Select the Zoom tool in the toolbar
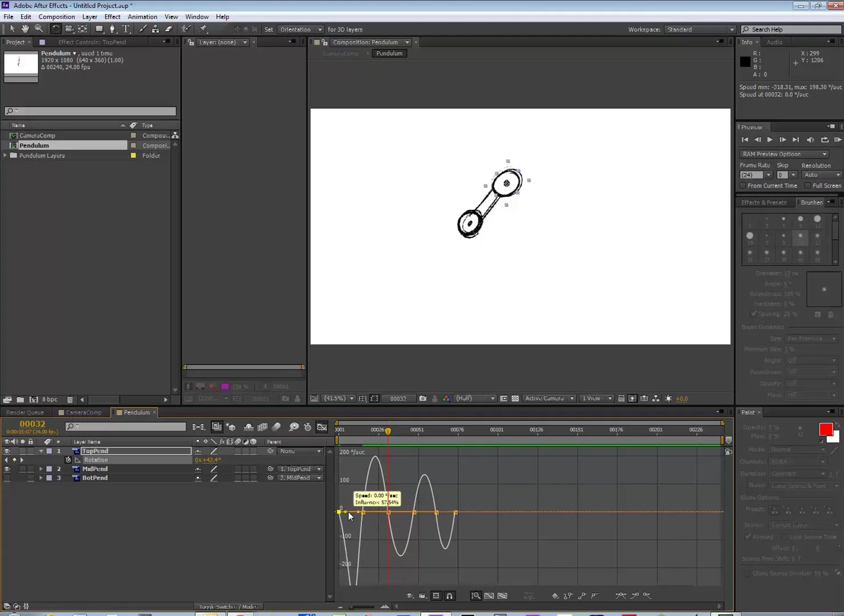Image resolution: width=844 pixels, height=616 pixels. tap(39, 29)
